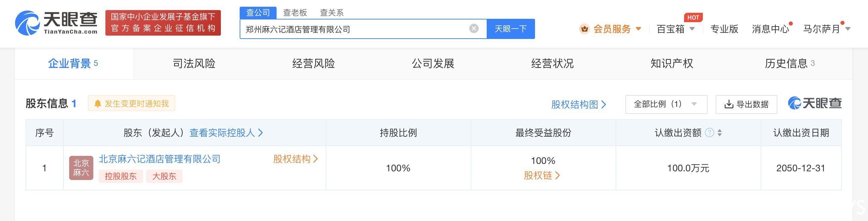Expand the 百宝箱 dropdown menu
Viewport: 868px width, 221px height.
676,29
